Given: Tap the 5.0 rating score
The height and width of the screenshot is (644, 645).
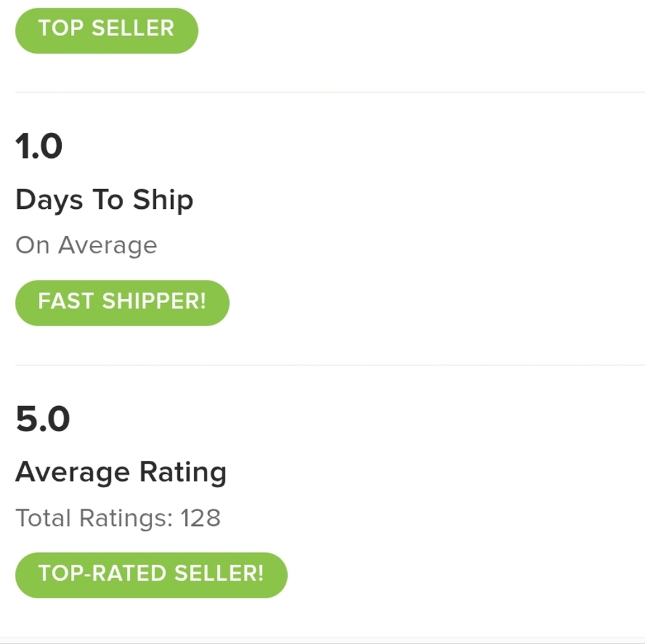Looking at the screenshot, I should pyautogui.click(x=43, y=419).
